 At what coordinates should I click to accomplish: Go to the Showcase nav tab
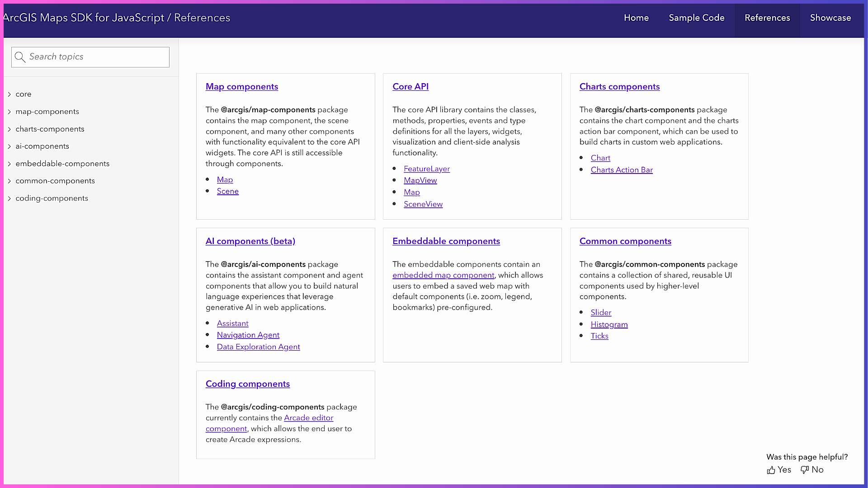[x=830, y=18]
